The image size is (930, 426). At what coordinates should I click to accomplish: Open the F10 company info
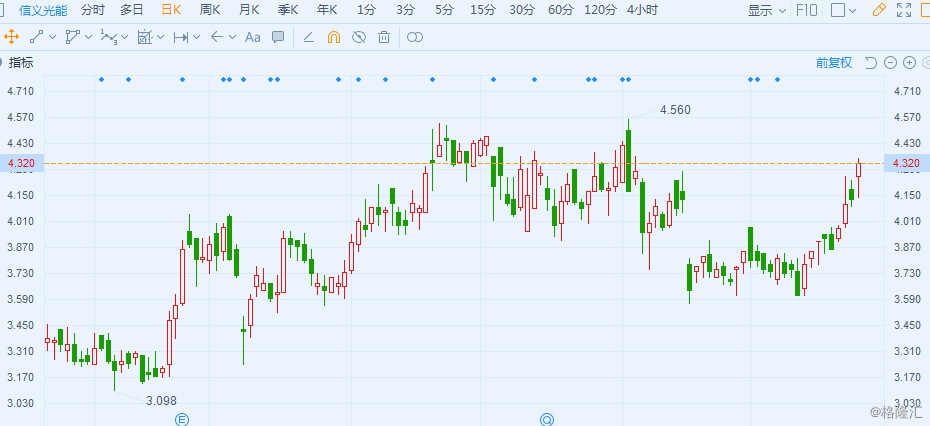click(806, 10)
